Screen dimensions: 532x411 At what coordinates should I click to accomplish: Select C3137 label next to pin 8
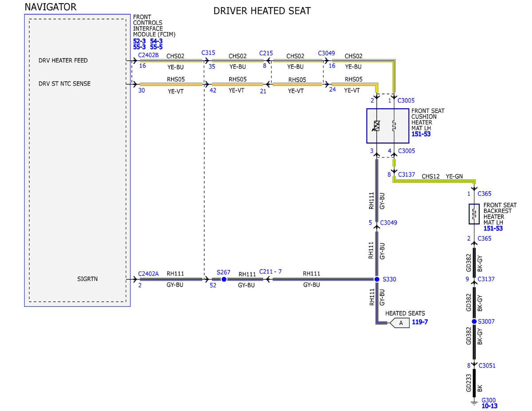point(407,175)
